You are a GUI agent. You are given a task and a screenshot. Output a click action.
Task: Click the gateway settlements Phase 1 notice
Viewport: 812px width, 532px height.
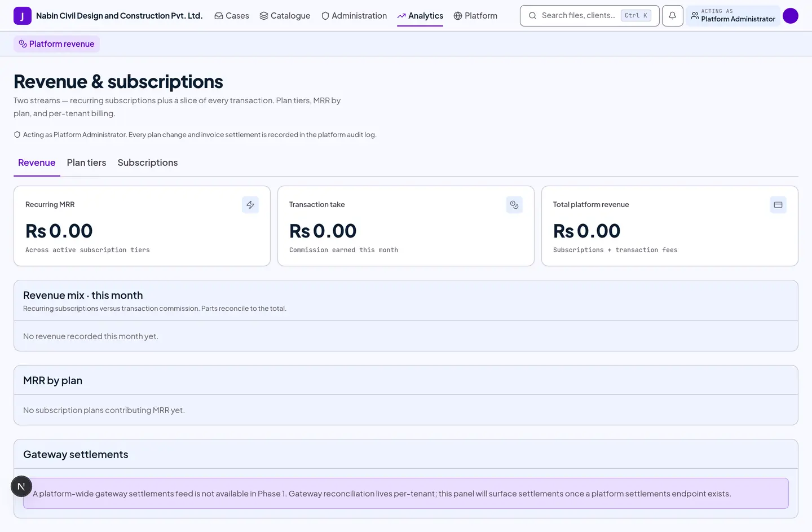tap(406, 494)
